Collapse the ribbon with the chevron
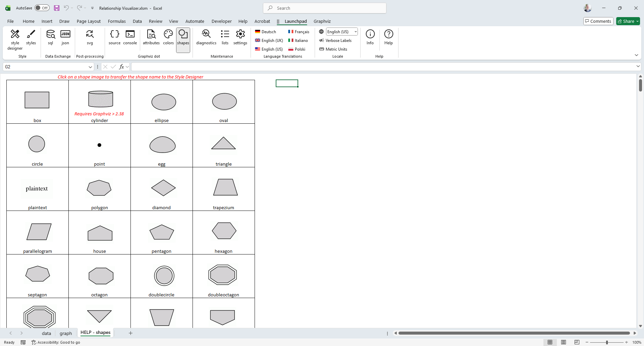 (636, 55)
